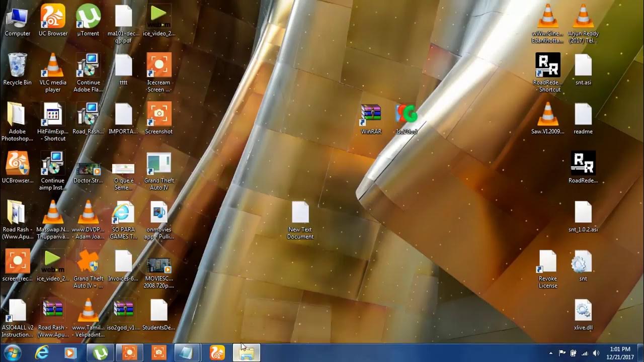The width and height of the screenshot is (644, 362).
Task: Open the Recycle Bin
Action: click(x=18, y=70)
